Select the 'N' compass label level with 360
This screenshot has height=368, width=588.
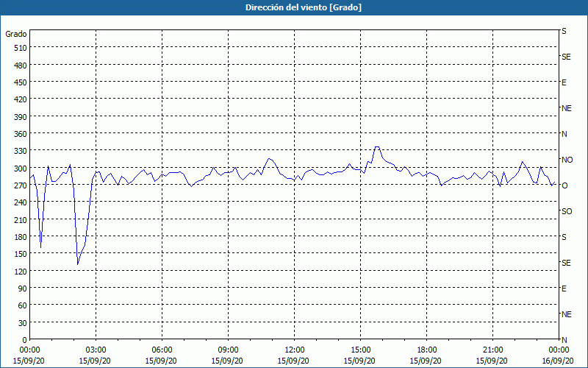coord(564,134)
